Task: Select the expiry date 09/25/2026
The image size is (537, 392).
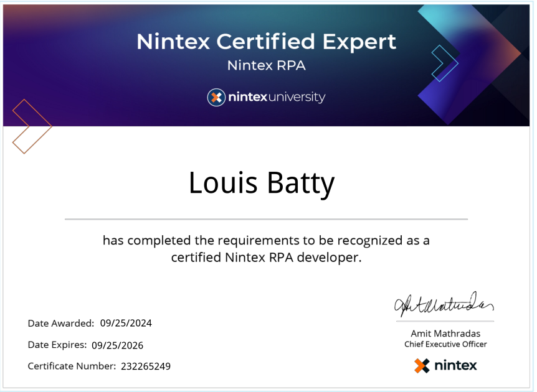Action: click(117, 345)
